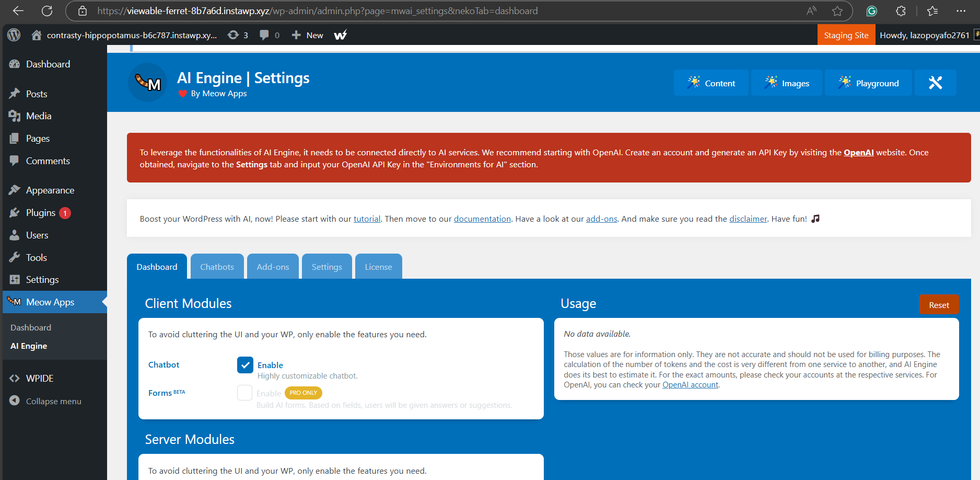Switch to Add-ons tab

point(273,267)
